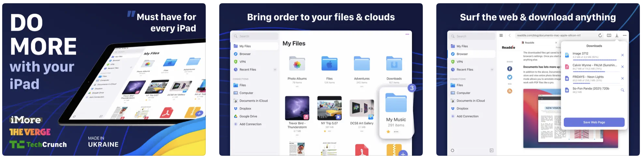Open the purple three-dot menu above My Files

(x=407, y=34)
